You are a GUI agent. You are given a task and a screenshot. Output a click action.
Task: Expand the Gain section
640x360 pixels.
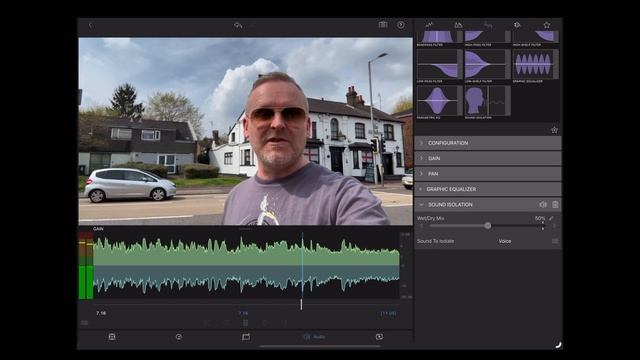coord(488,158)
